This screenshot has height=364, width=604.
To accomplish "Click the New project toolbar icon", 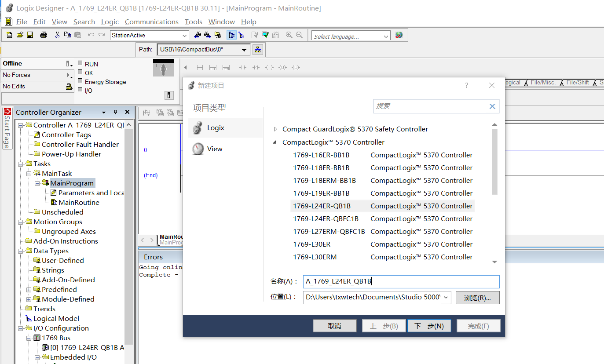I will [10, 35].
